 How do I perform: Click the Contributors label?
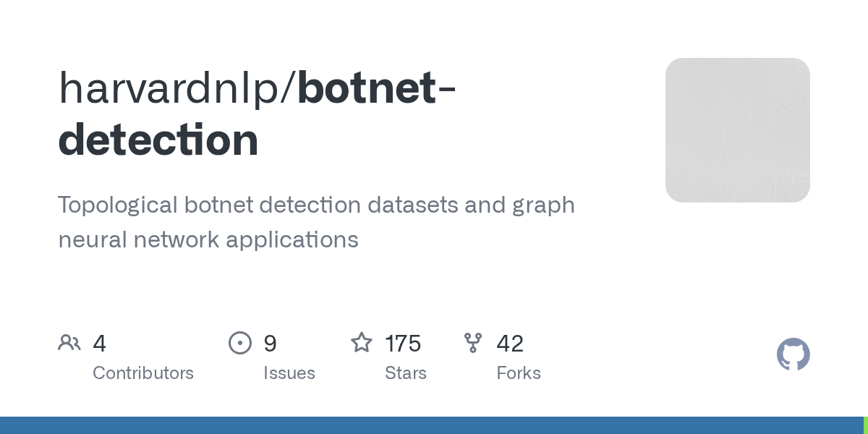pos(143,373)
